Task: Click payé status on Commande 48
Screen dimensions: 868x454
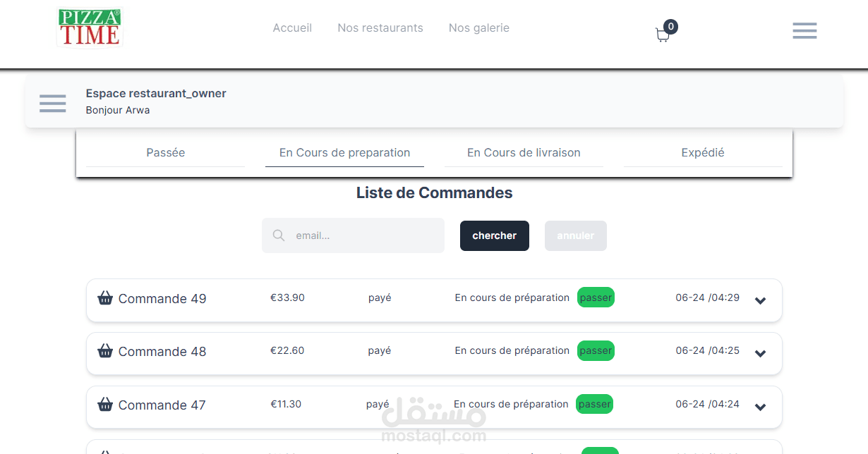Action: [x=380, y=351]
